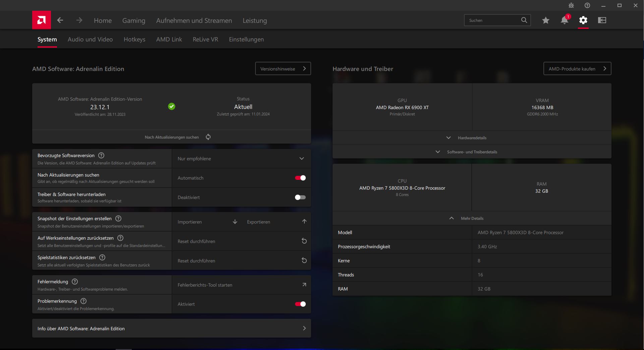Open favorites star icon
The height and width of the screenshot is (350, 644).
pos(546,20)
